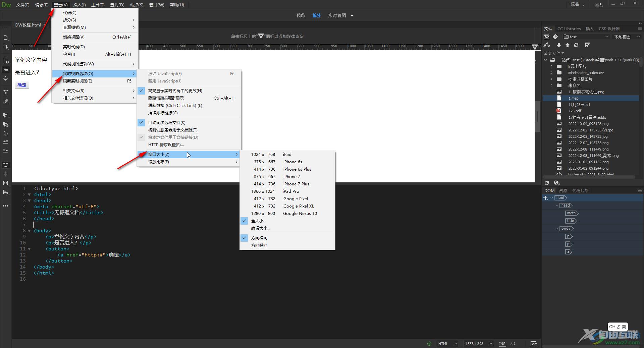The image size is (644, 348).
Task: Click the preview icon in status bar
Action: pyautogui.click(x=534, y=344)
